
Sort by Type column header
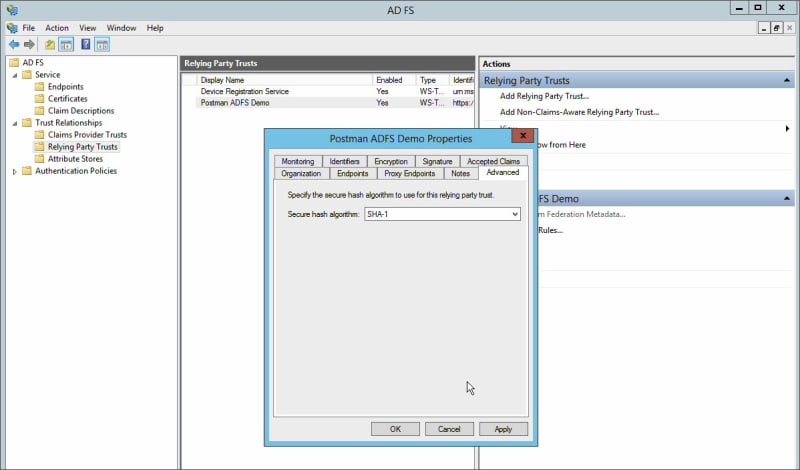click(433, 80)
